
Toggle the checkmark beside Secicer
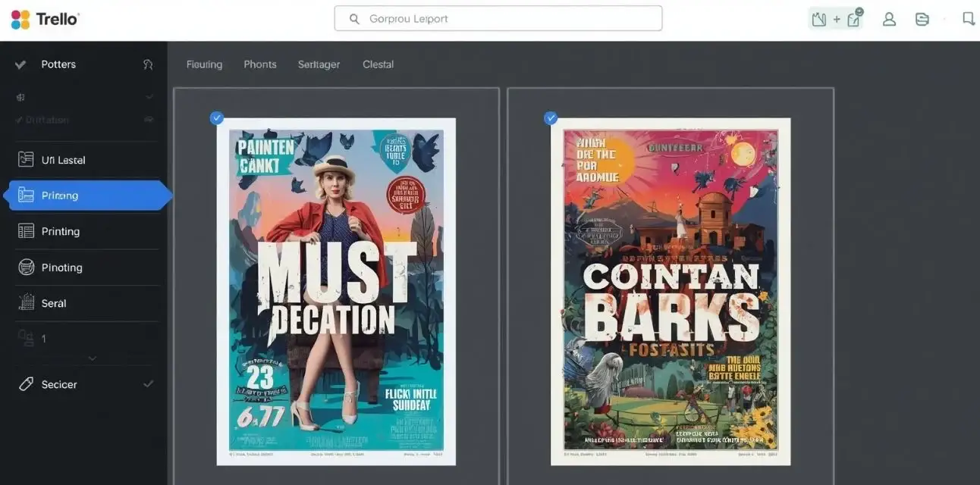pyautogui.click(x=149, y=383)
